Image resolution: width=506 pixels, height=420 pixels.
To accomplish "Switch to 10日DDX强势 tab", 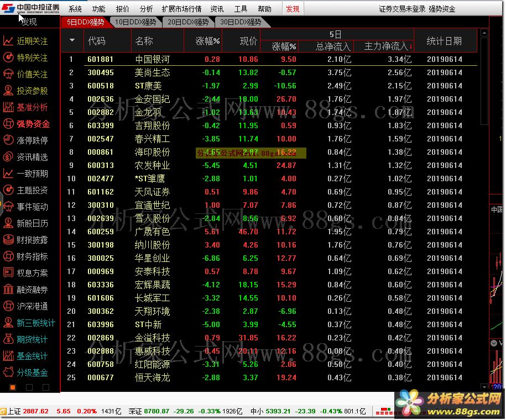I will (x=135, y=22).
